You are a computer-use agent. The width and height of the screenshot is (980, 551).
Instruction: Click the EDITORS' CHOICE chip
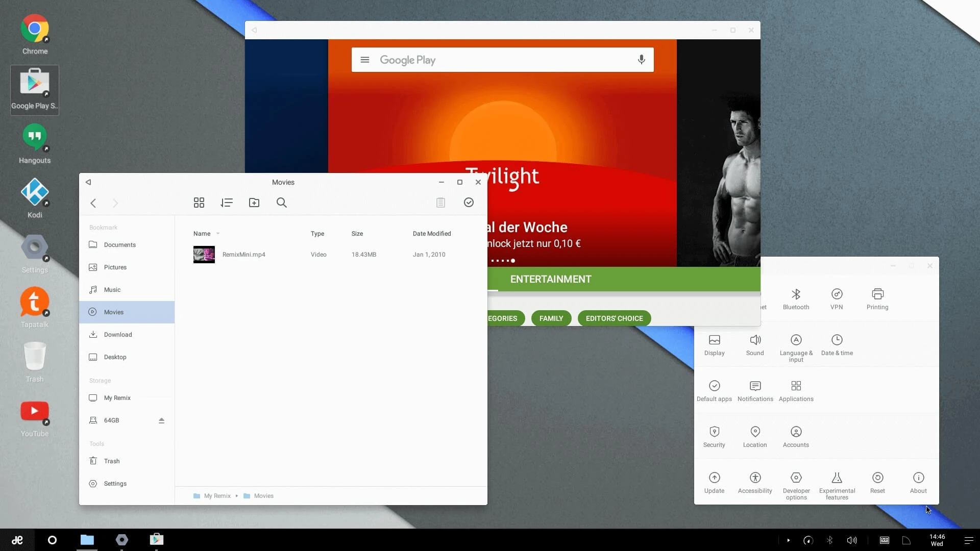tap(614, 318)
